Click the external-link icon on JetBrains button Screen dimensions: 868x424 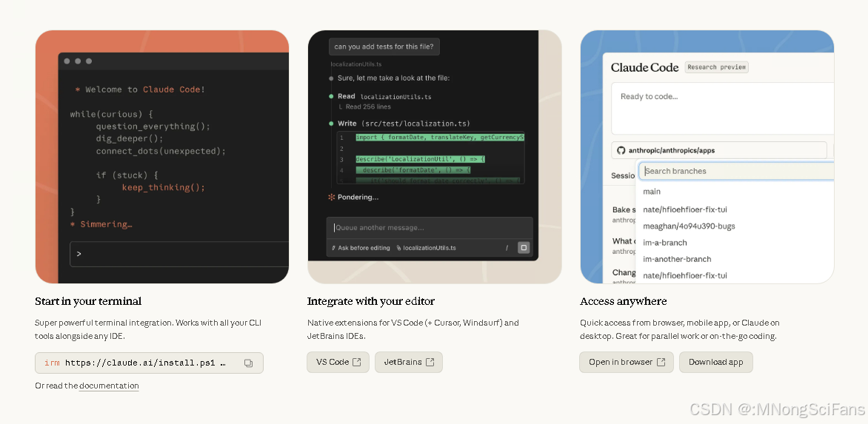point(430,362)
